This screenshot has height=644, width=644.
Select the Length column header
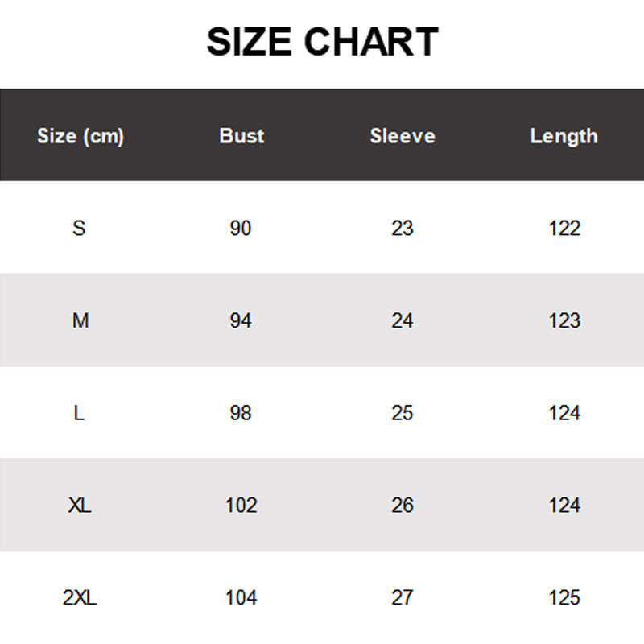tap(563, 136)
